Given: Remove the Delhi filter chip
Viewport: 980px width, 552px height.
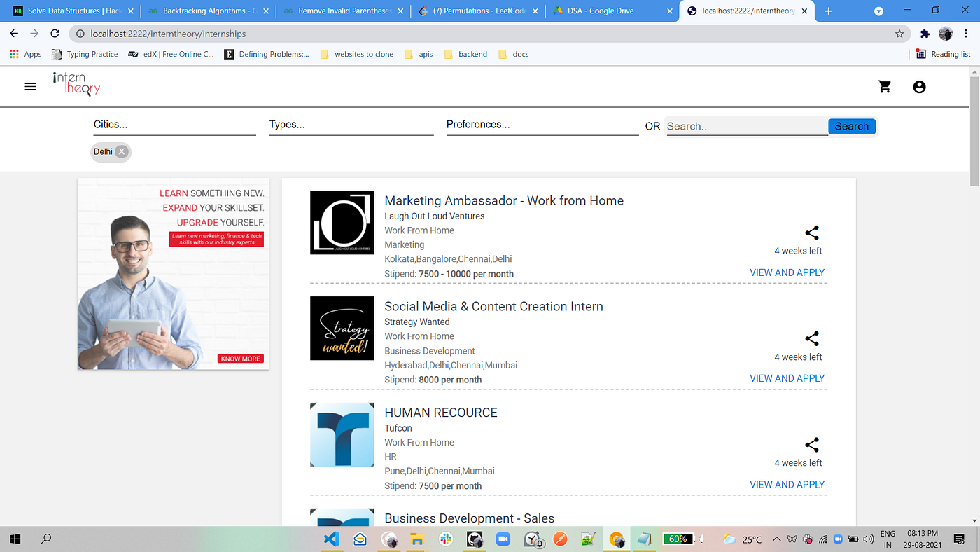Looking at the screenshot, I should (x=122, y=151).
